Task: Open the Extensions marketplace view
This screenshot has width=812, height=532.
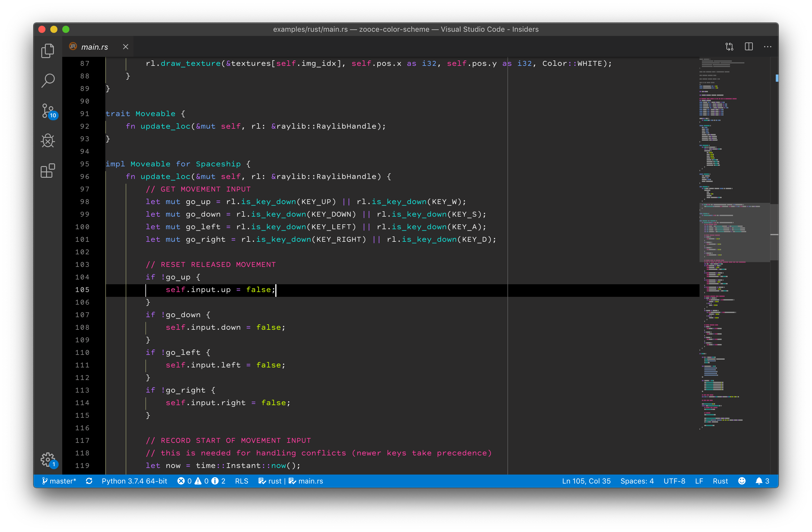Action: [48, 171]
